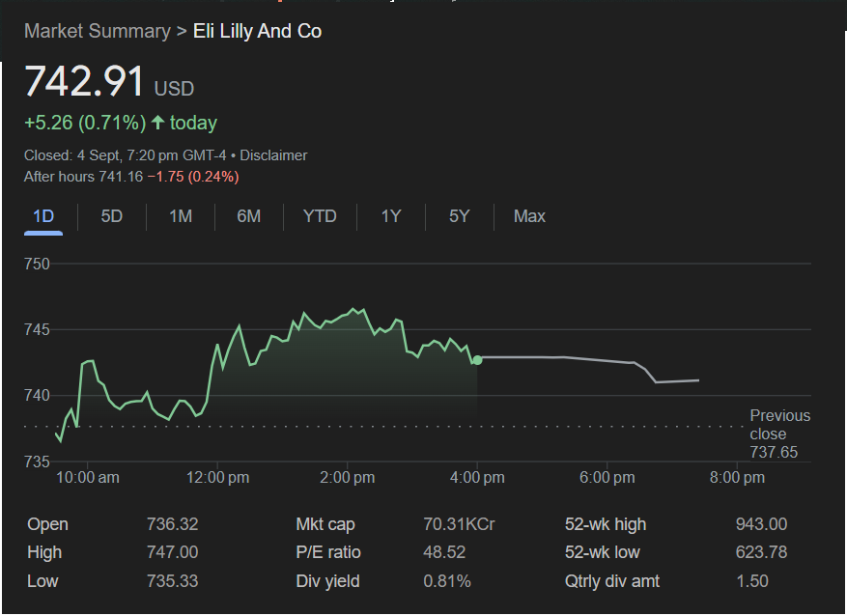Click the High value 747.00
The width and height of the screenshot is (847, 616).
click(x=172, y=552)
